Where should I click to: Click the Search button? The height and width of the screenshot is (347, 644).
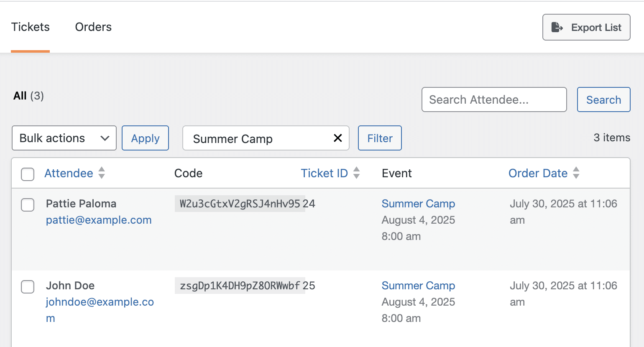(x=603, y=100)
